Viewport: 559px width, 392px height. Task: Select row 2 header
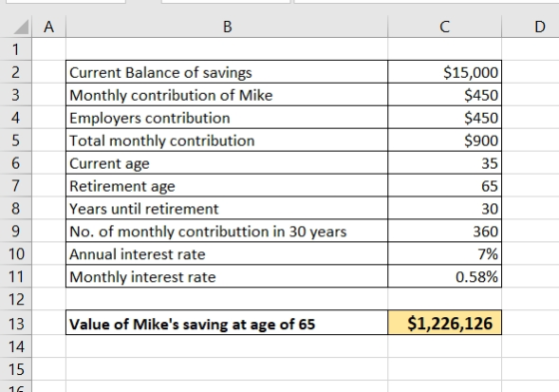[16, 72]
